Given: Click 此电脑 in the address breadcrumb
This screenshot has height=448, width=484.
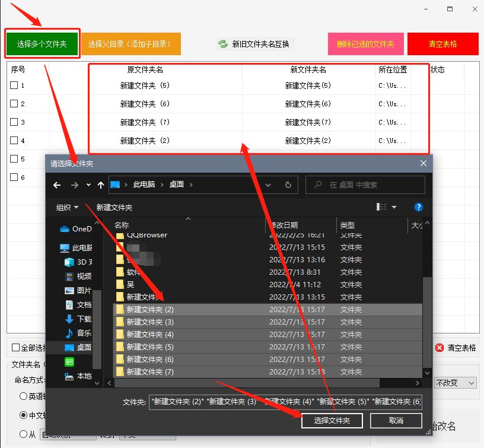Looking at the screenshot, I should [x=144, y=185].
